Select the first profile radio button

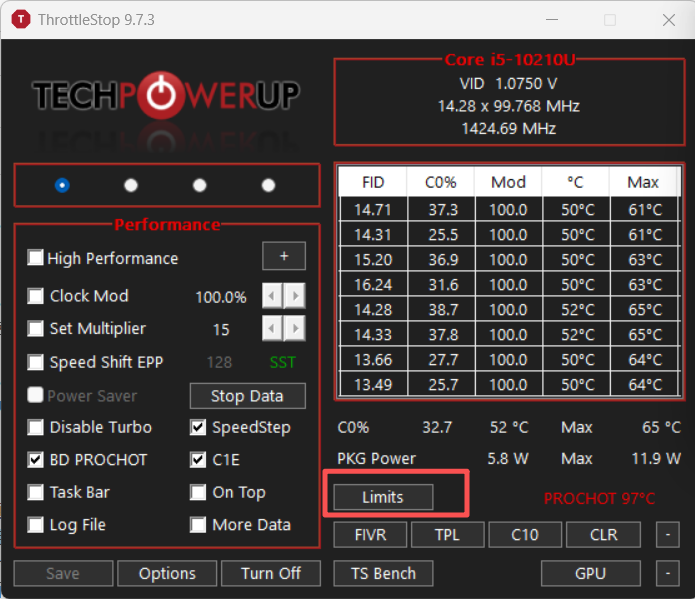point(62,185)
